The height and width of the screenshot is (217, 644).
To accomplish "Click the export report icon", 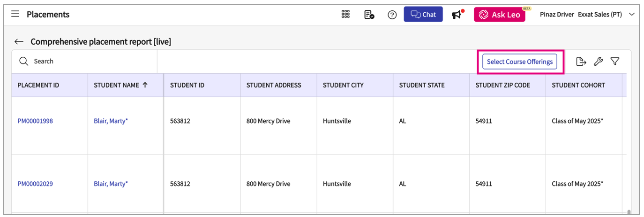I will point(581,62).
